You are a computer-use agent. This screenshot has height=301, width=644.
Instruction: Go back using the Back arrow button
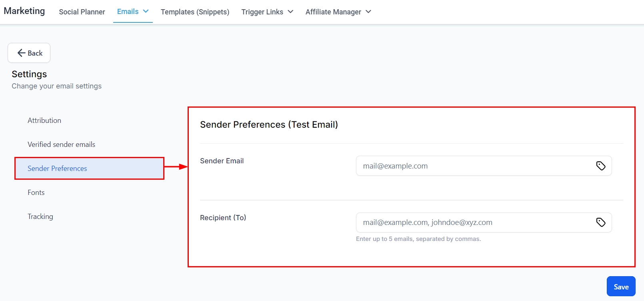(29, 53)
